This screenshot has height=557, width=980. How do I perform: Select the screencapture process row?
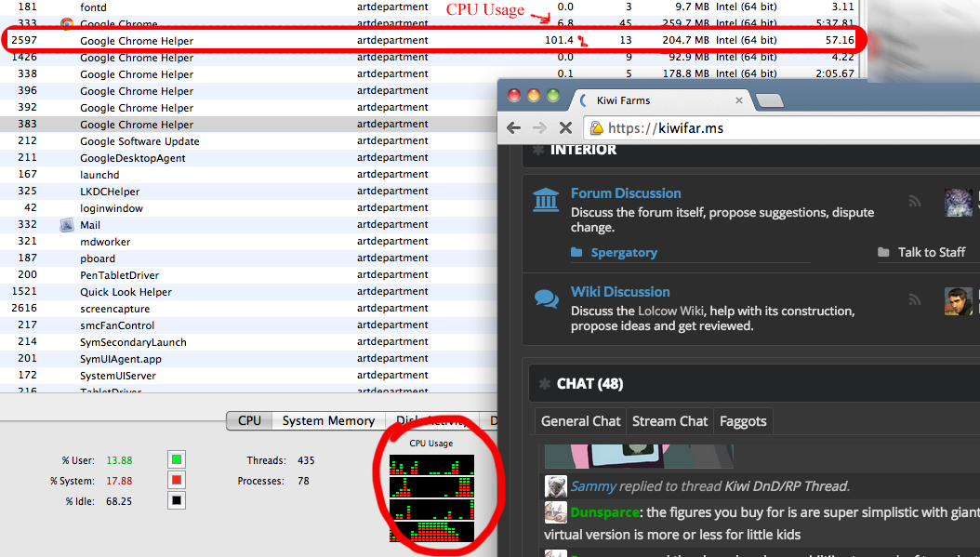(249, 308)
